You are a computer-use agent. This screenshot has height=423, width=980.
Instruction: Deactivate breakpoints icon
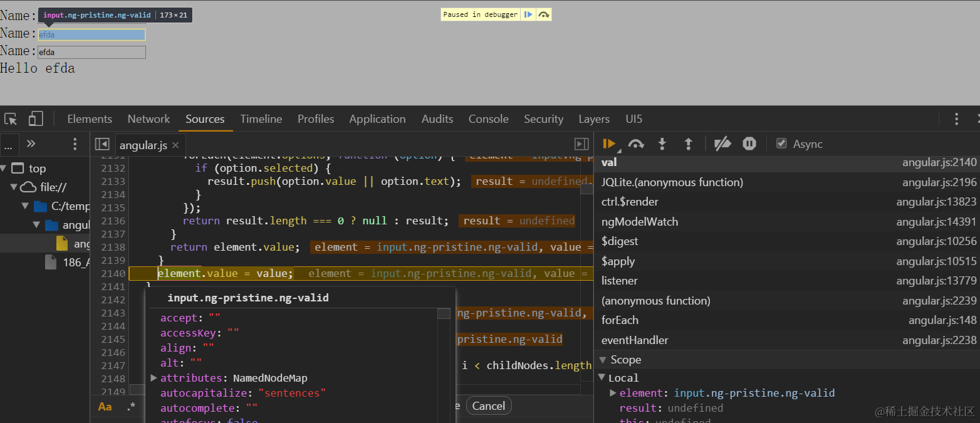click(722, 144)
